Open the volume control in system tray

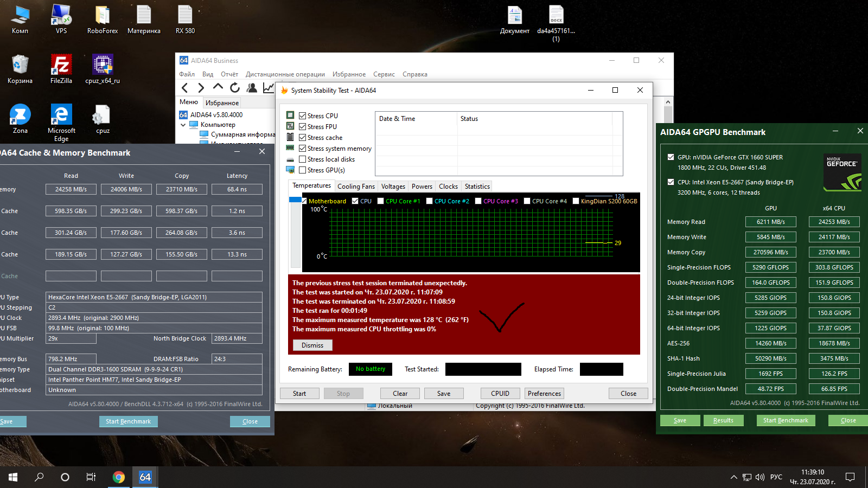click(760, 477)
